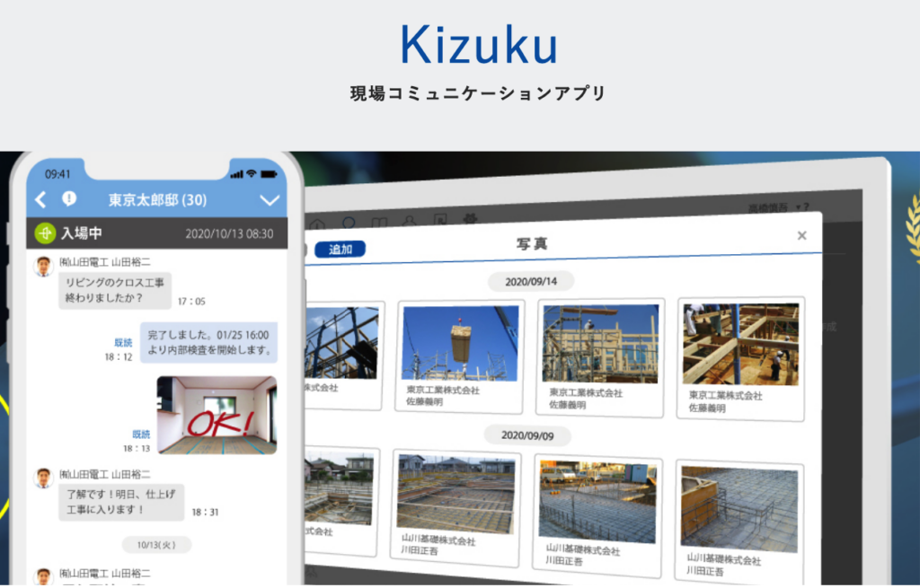Click 山田裕二 avatar beside 了解です message
This screenshot has height=588, width=920.
click(x=43, y=478)
